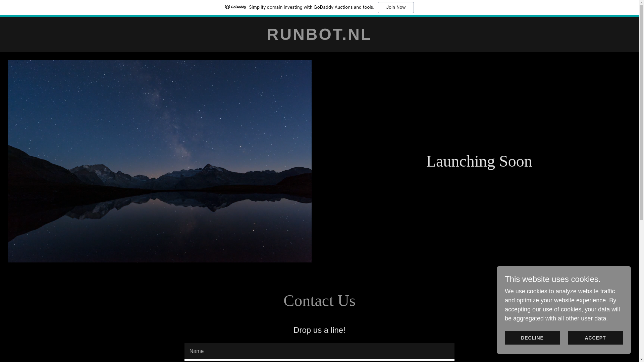The width and height of the screenshot is (644, 362).
Task: Click the starry mountain lake image
Action: coord(160,161)
